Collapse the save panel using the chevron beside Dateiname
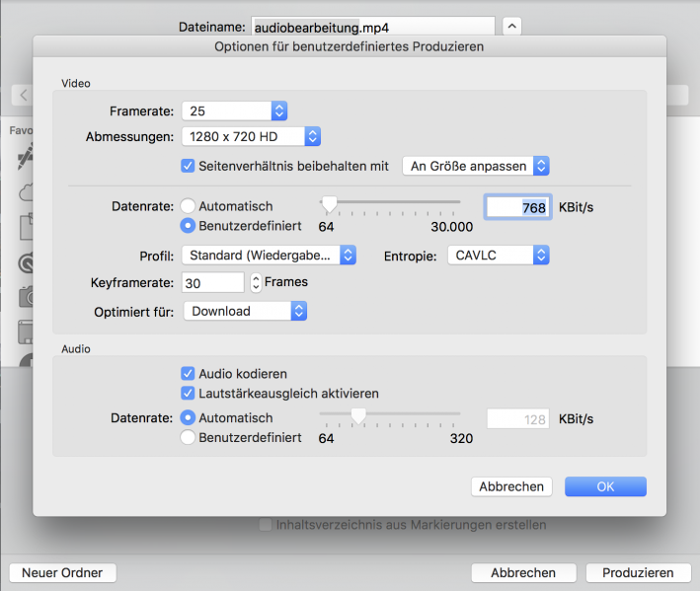 coord(511,27)
